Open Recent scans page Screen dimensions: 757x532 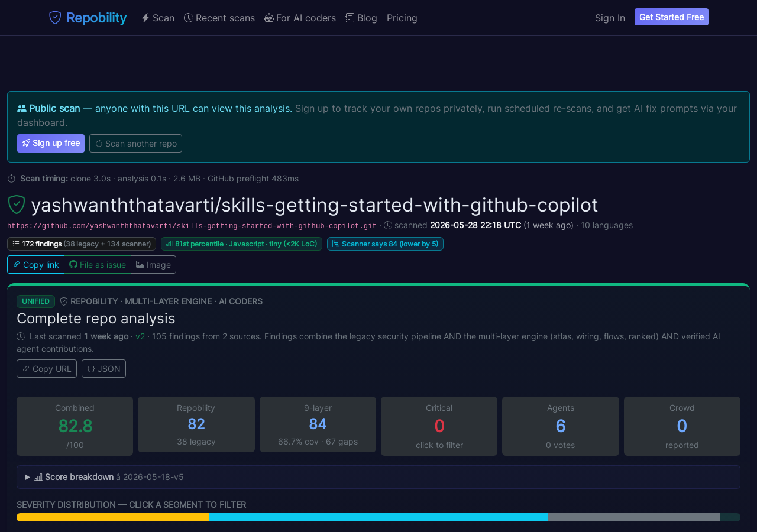[x=219, y=18]
